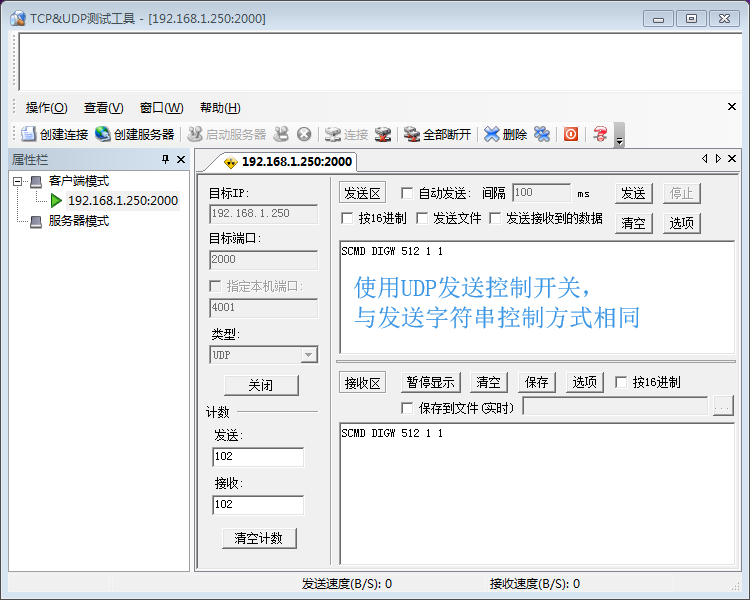Close the 属性栏 property panel
The height and width of the screenshot is (600, 750).
181,159
